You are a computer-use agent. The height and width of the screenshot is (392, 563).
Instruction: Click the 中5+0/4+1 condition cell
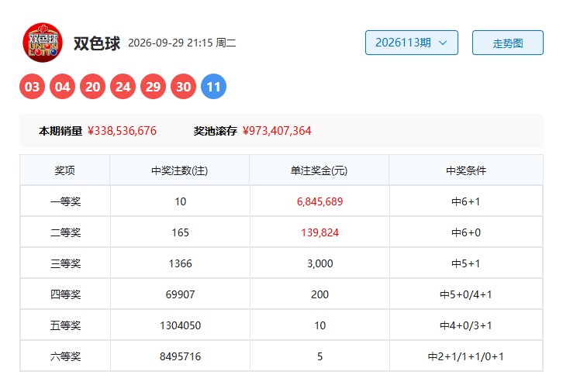(466, 294)
